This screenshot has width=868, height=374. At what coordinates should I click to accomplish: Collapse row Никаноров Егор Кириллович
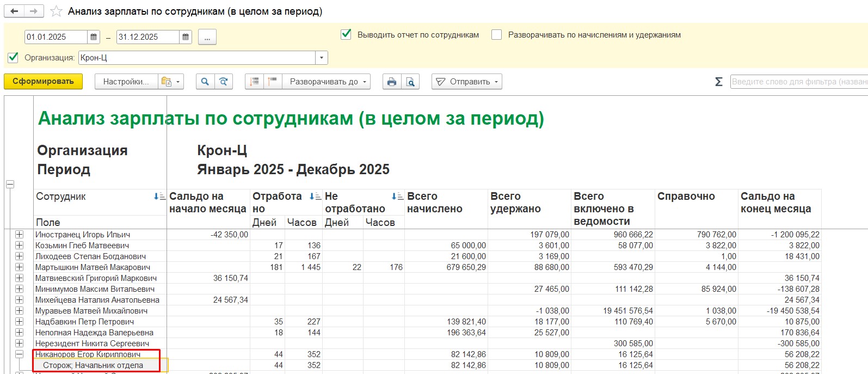[x=20, y=354]
